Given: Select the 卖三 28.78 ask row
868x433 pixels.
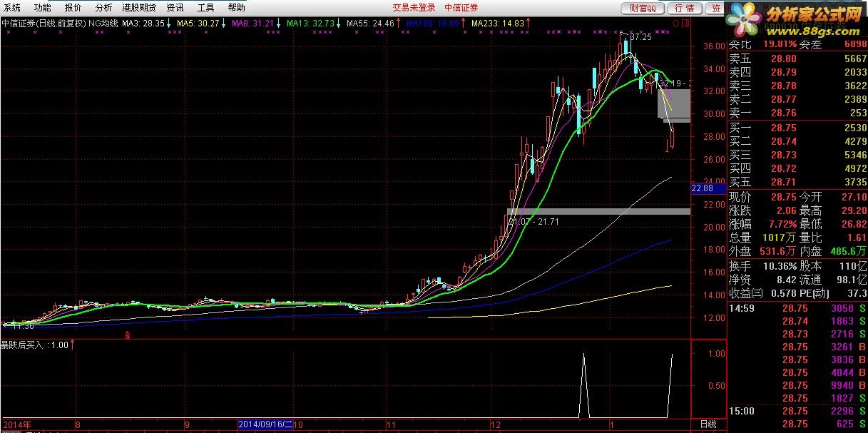Looking at the screenshot, I should point(797,86).
